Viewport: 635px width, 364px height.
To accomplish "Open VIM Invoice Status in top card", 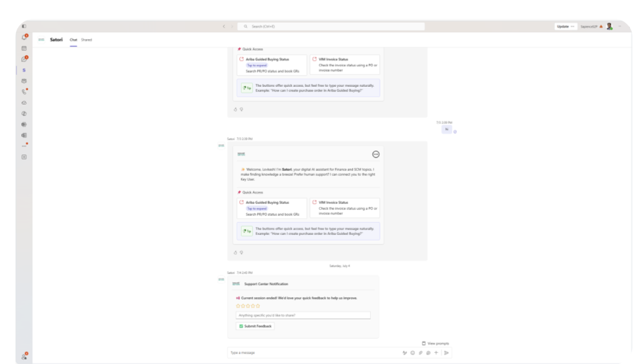I will [345, 64].
